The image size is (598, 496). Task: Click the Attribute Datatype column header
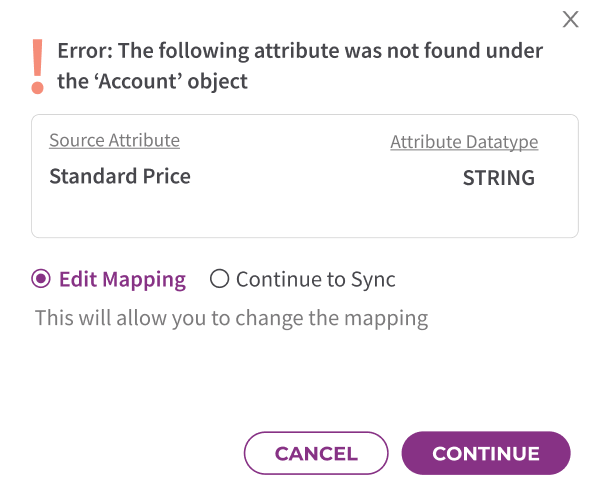point(464,142)
